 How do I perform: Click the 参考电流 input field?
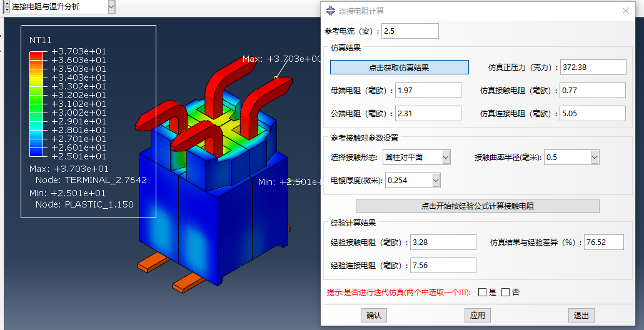coord(410,31)
